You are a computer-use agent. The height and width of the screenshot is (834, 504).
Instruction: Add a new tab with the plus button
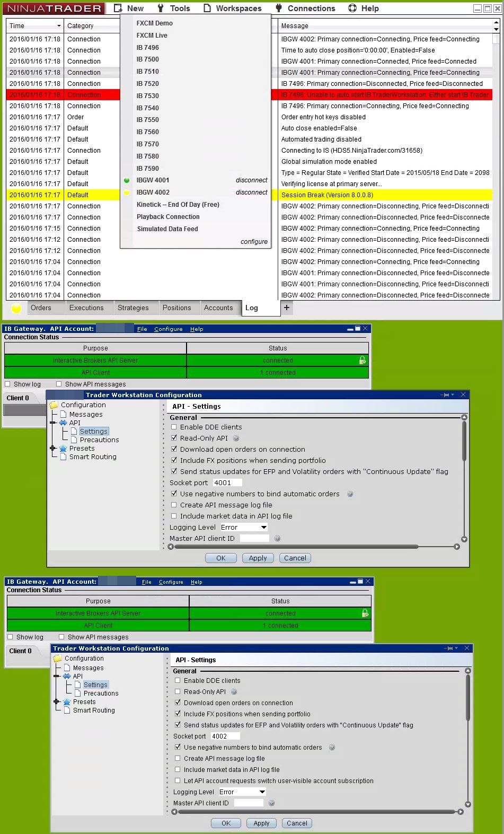tap(287, 308)
